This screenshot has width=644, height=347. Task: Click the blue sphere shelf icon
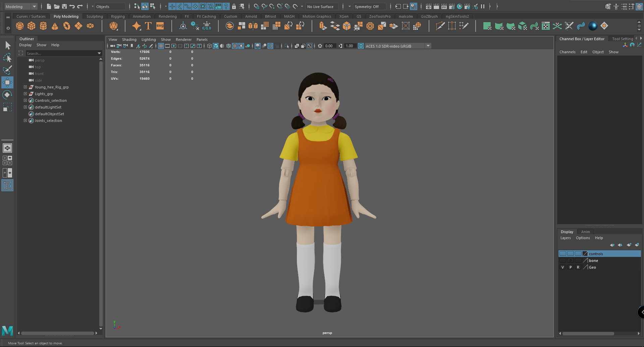point(593,26)
